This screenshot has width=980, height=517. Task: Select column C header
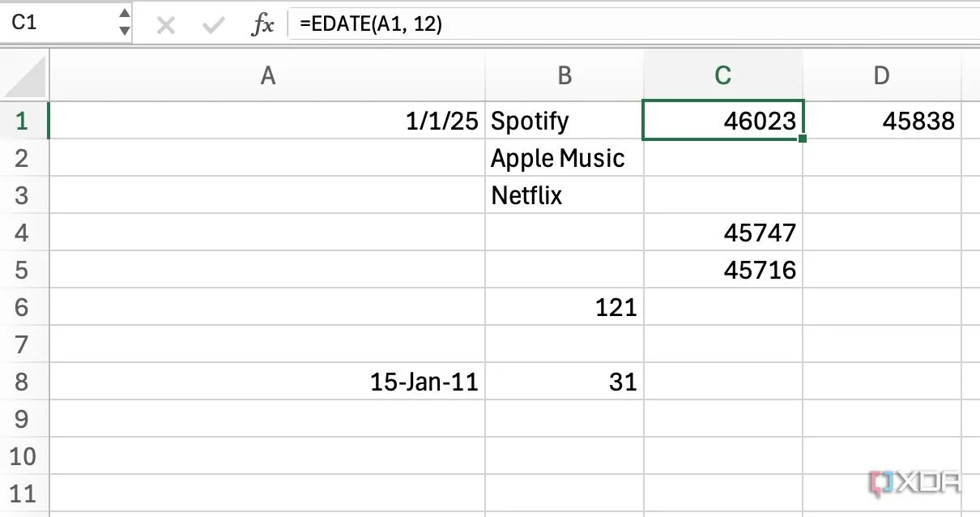pos(723,76)
